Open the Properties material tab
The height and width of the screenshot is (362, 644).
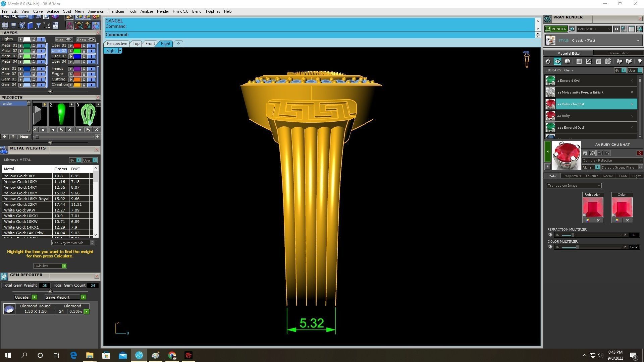click(572, 176)
